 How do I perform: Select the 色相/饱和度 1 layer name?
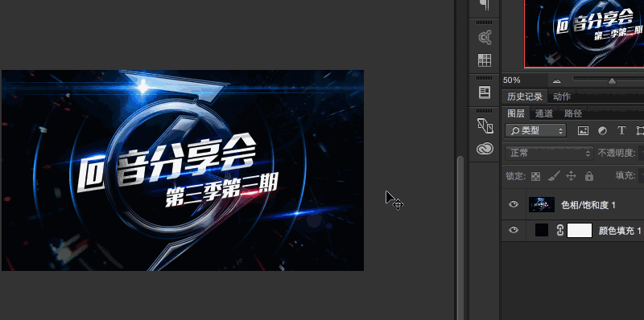click(588, 205)
